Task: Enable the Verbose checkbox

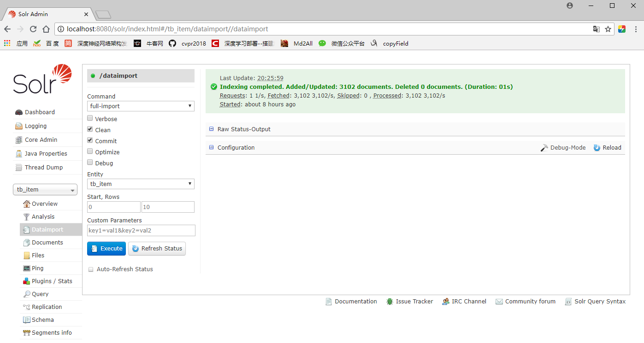Action: click(90, 118)
